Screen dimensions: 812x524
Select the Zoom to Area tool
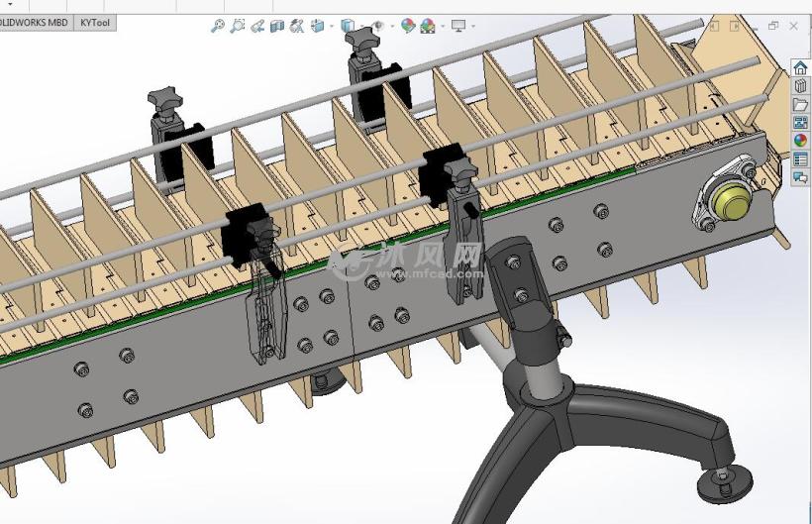click(x=238, y=26)
